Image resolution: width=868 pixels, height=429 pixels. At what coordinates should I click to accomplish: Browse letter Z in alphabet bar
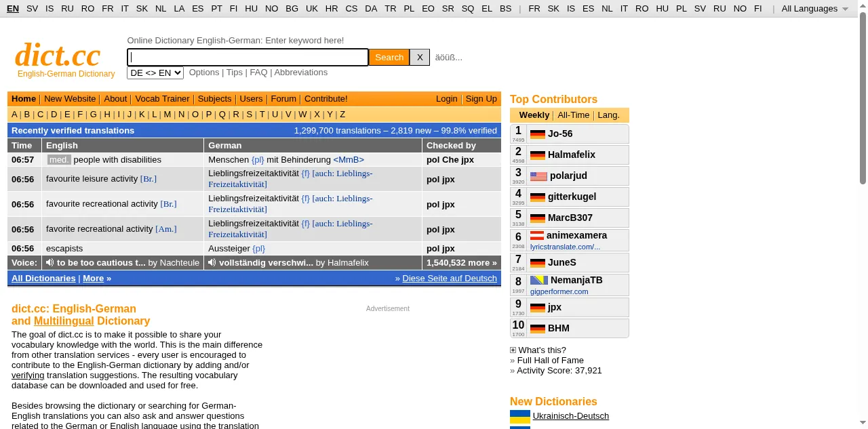click(342, 115)
